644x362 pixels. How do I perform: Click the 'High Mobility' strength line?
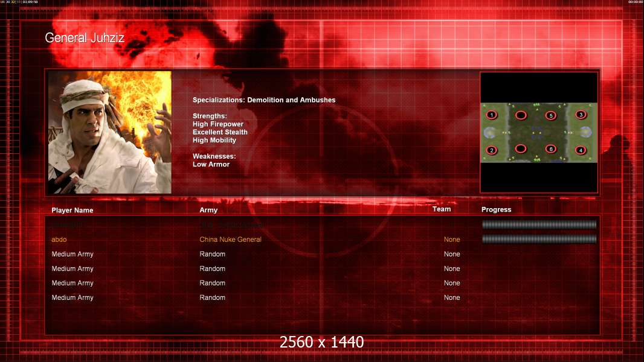click(214, 140)
